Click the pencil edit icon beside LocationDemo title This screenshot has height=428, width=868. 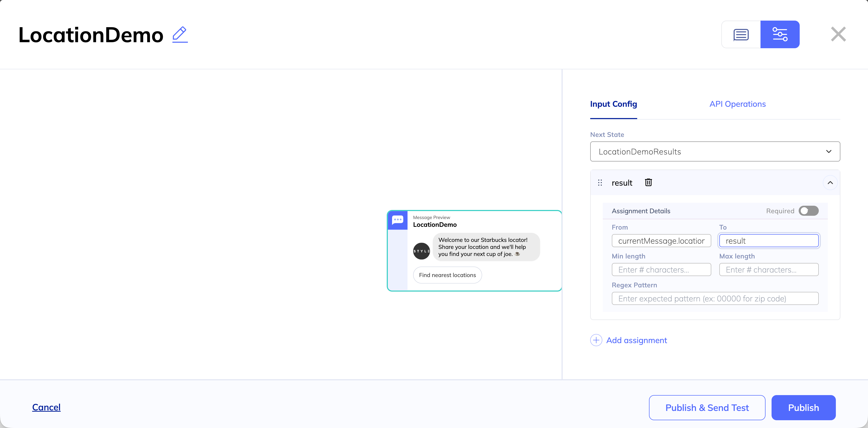(x=180, y=34)
